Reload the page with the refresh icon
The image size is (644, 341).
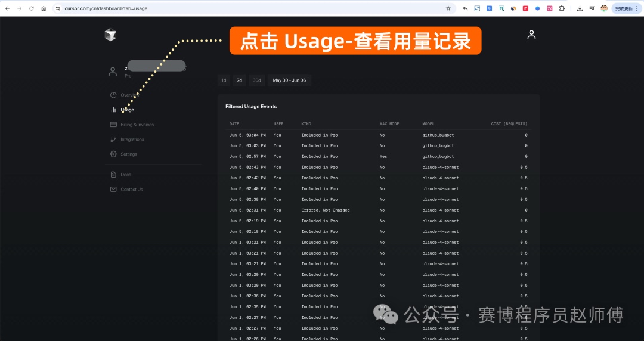pos(31,8)
